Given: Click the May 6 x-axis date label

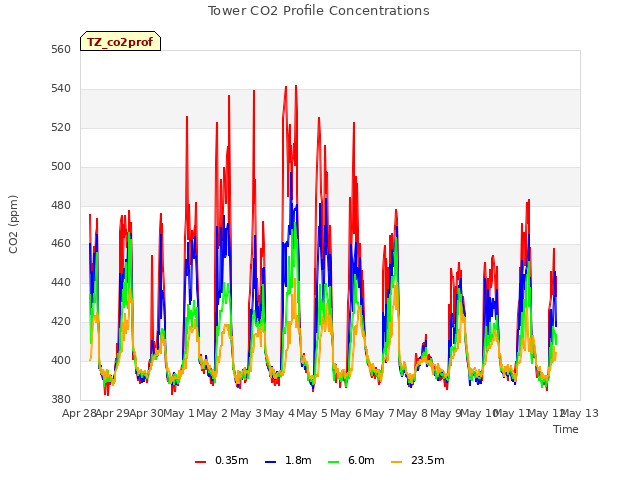Looking at the screenshot, I should coord(346,413).
